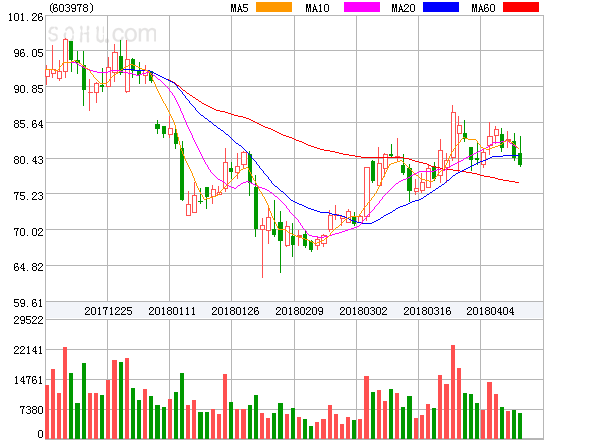Click the 7380 volume axis label
The height and width of the screenshot is (440, 600).
coord(32,410)
